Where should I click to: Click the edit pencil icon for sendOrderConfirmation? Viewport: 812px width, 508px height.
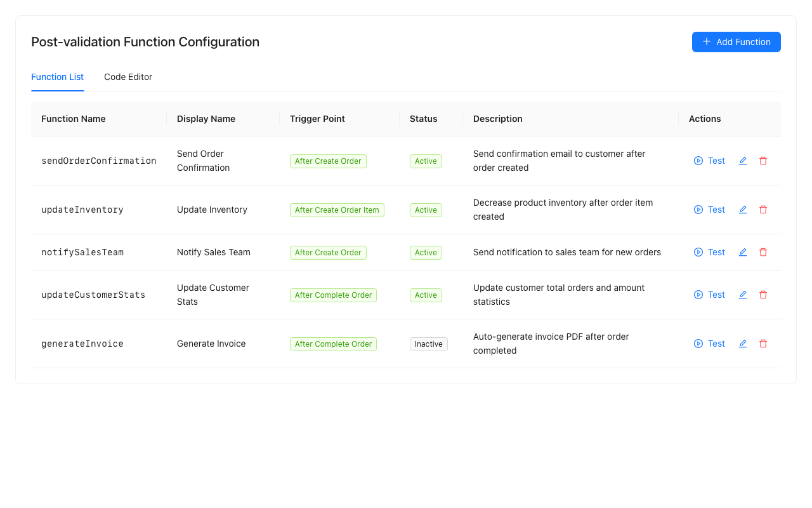pyautogui.click(x=743, y=161)
